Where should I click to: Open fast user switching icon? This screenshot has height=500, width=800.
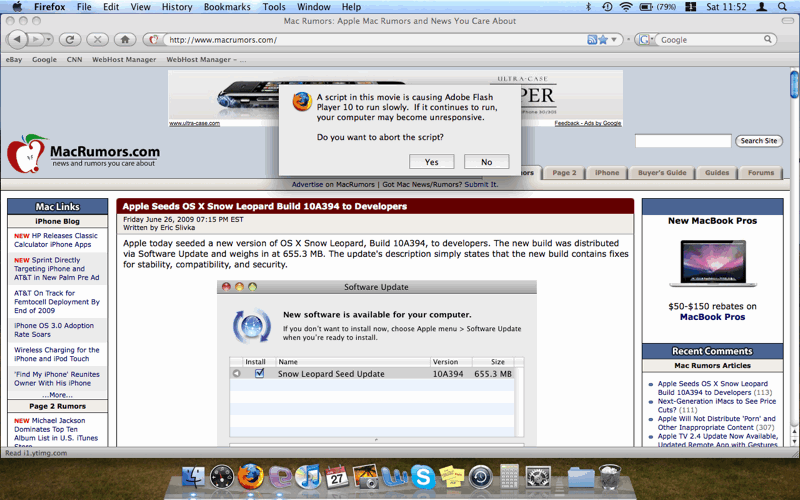point(762,7)
